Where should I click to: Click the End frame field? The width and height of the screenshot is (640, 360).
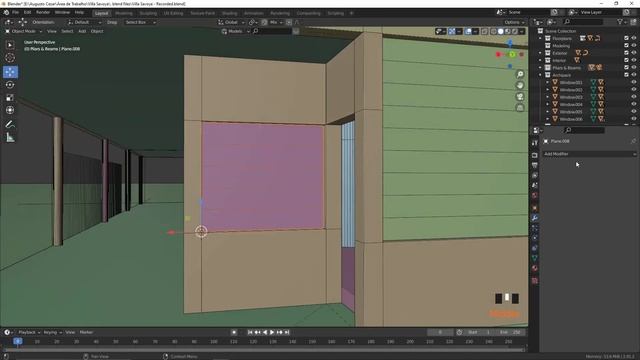[x=511, y=332]
